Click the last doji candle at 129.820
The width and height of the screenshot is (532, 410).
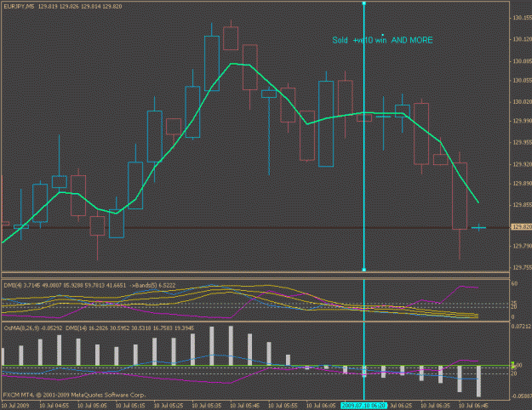478,228
